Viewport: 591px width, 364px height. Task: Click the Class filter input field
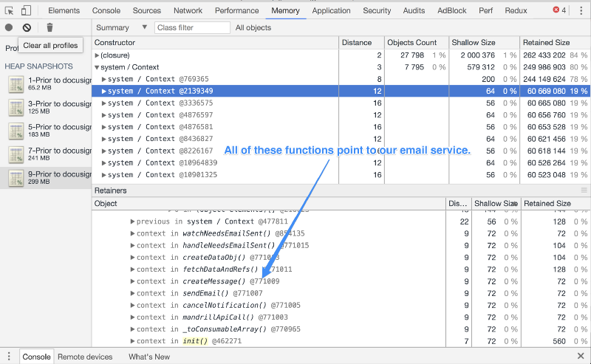[x=192, y=28]
